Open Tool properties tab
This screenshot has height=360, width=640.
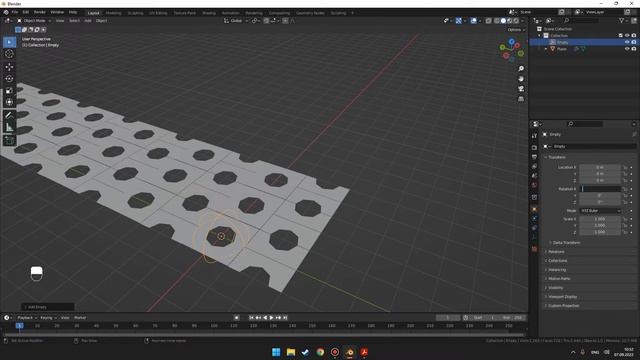[534, 136]
